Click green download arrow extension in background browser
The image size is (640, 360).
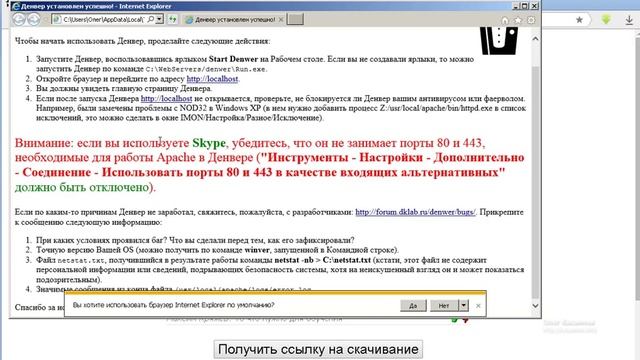click(606, 19)
